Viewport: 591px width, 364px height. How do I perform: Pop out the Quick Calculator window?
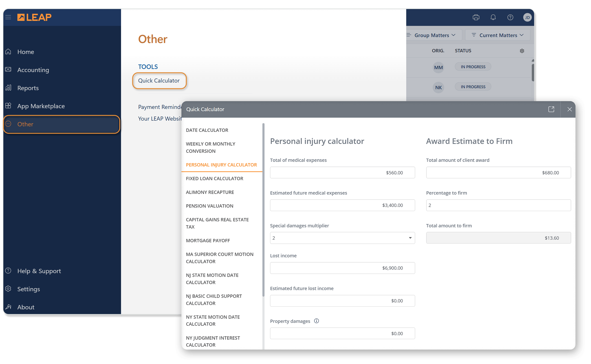coord(551,109)
